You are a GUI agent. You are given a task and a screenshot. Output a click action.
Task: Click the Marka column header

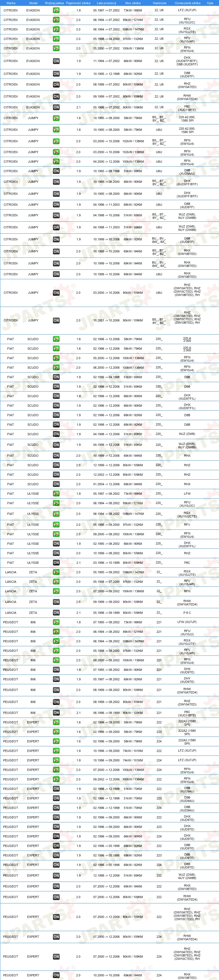11,3
